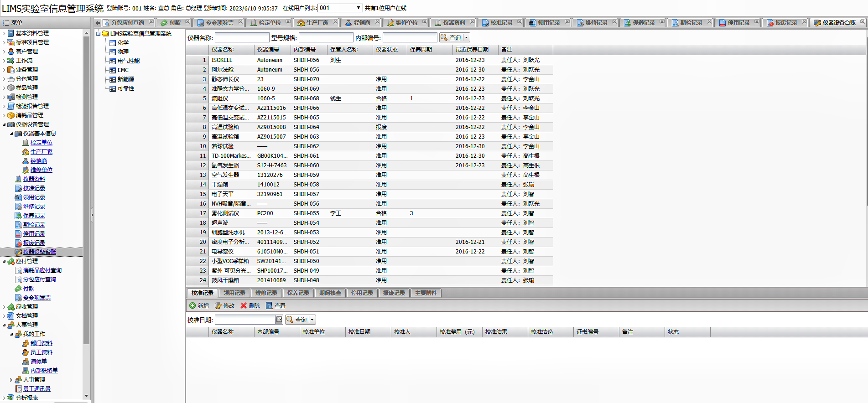Expand the 基本资料管理 tree node
Screen dimensions: 868x403
click(x=4, y=33)
